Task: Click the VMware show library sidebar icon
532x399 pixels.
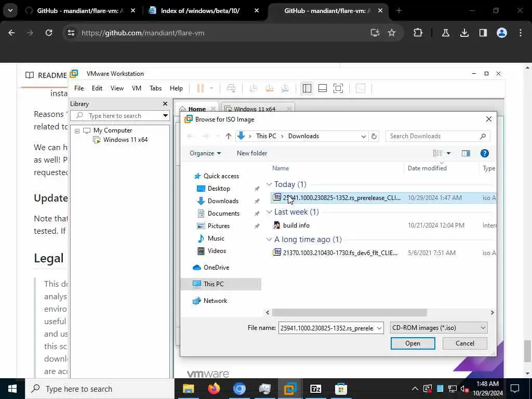Action: pyautogui.click(x=307, y=88)
